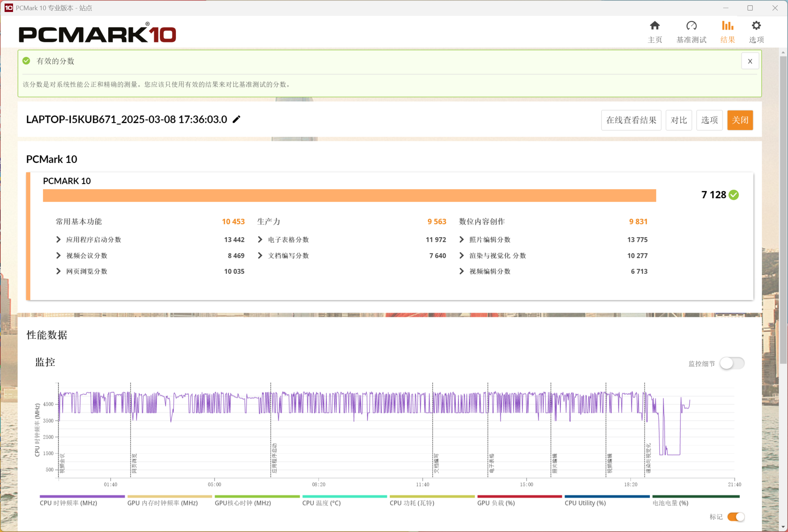Dismiss the 有效的分数 banner with X

tap(750, 61)
